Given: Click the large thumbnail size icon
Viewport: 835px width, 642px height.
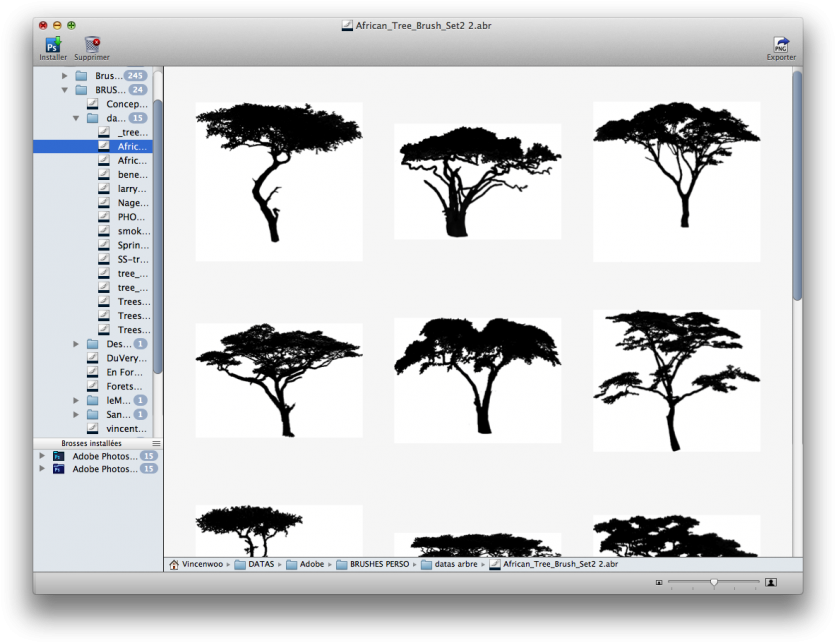Looking at the screenshot, I should (x=770, y=582).
